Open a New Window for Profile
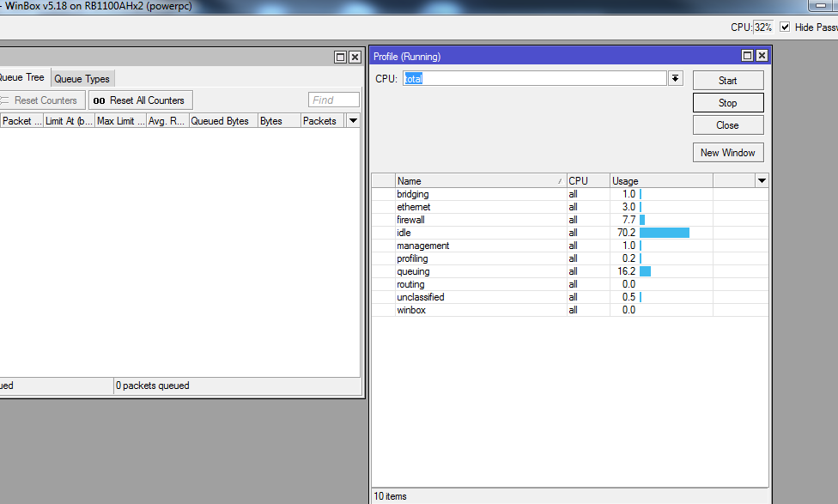838x504 pixels. [x=728, y=153]
